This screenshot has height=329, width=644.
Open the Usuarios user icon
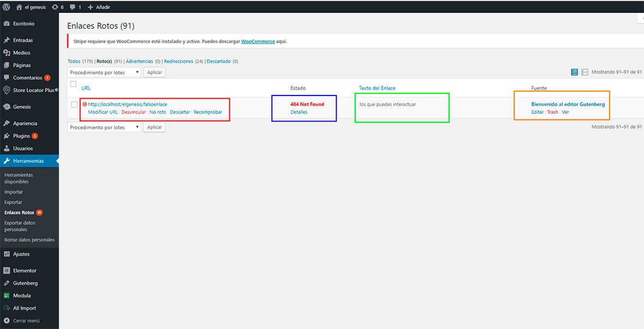(7, 148)
